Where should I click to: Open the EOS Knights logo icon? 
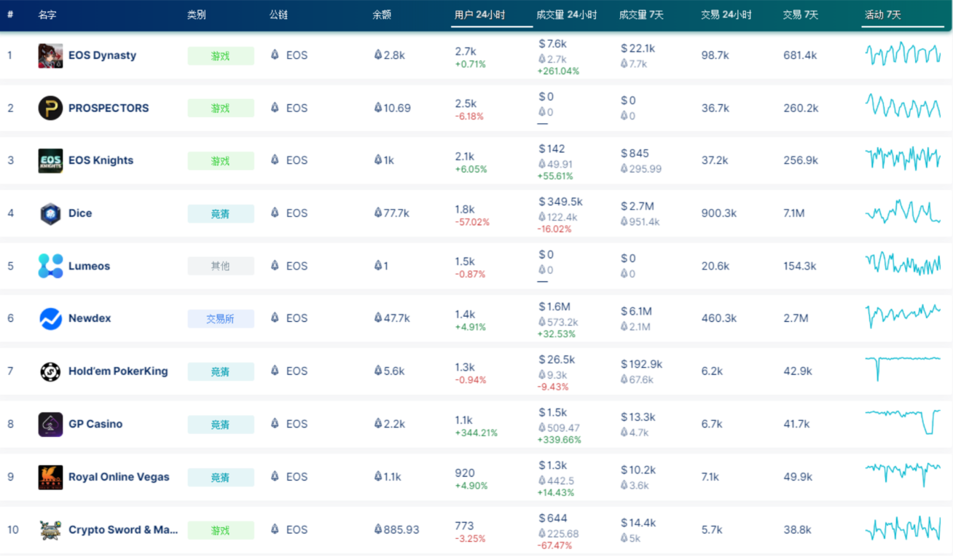pos(50,161)
